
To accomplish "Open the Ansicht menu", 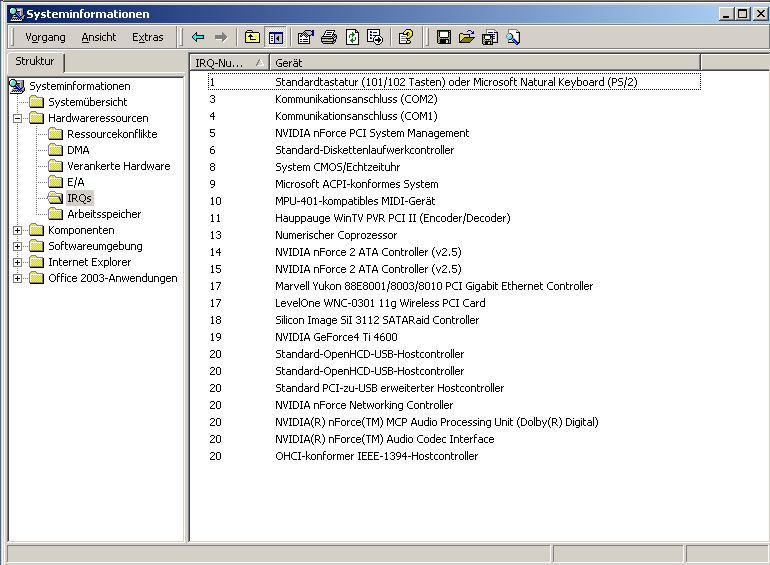I will pos(99,37).
